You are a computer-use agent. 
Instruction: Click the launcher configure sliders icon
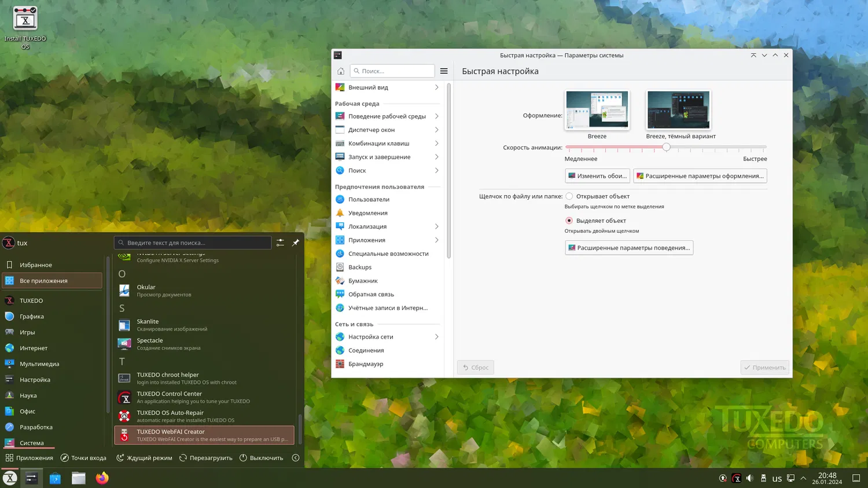click(x=280, y=243)
